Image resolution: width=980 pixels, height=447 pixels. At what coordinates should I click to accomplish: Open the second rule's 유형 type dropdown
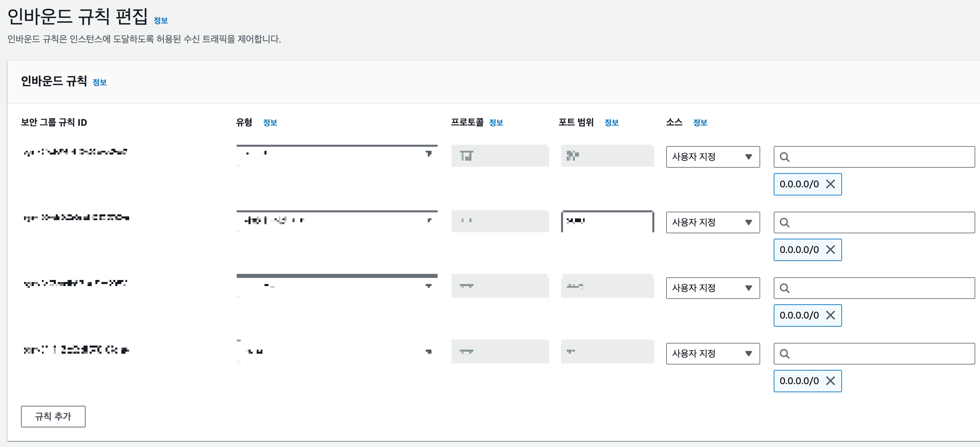(x=337, y=221)
